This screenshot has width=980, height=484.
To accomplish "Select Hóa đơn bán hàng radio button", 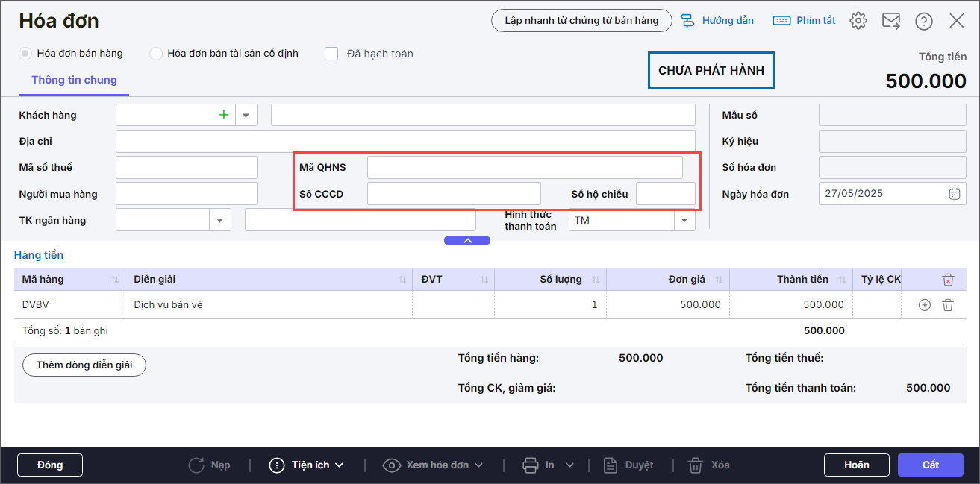I will [25, 54].
